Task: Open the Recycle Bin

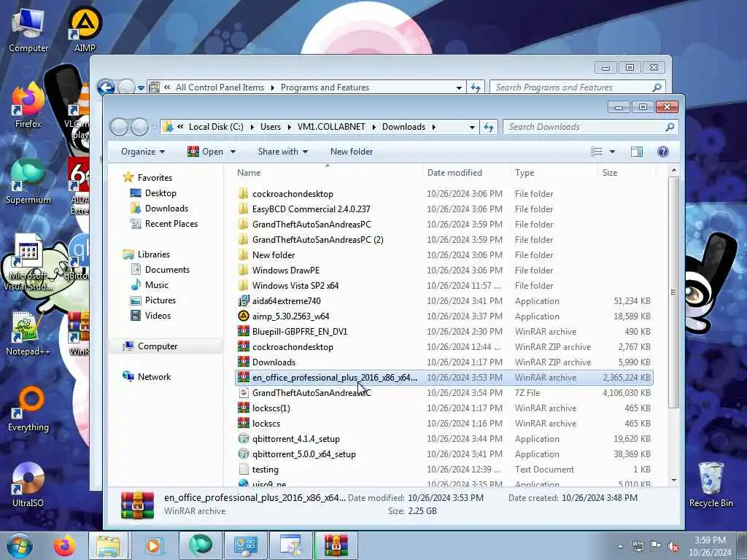Action: pyautogui.click(x=711, y=485)
